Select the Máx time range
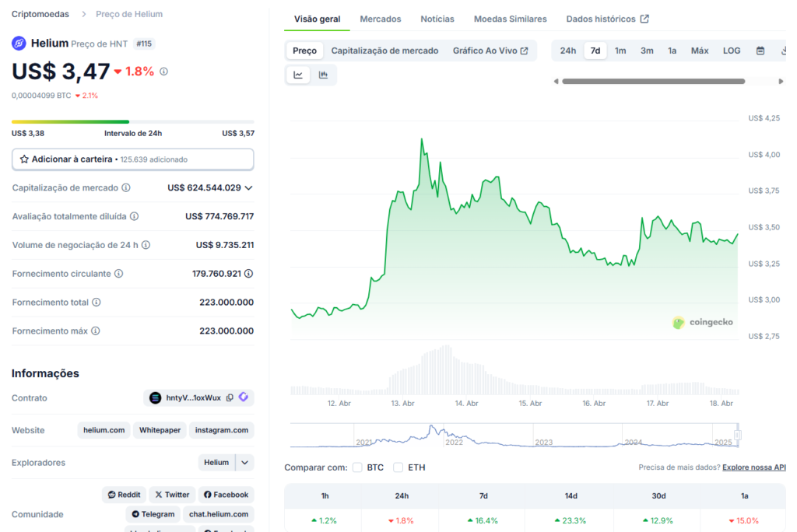Viewport: 797px width, 532px height. click(x=700, y=51)
